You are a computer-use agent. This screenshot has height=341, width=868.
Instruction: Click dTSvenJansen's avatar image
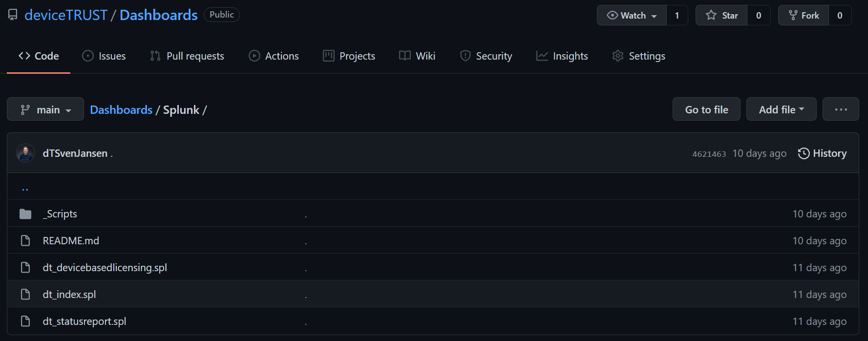click(25, 153)
